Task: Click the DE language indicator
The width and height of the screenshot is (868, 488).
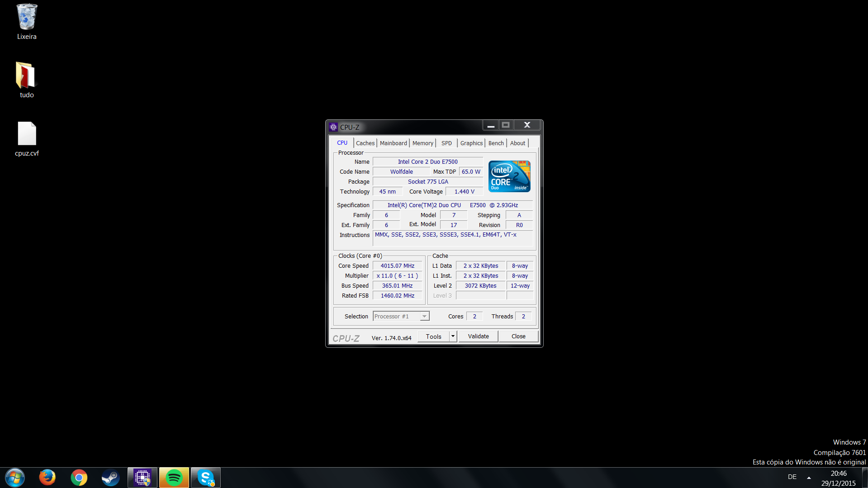Action: click(792, 477)
